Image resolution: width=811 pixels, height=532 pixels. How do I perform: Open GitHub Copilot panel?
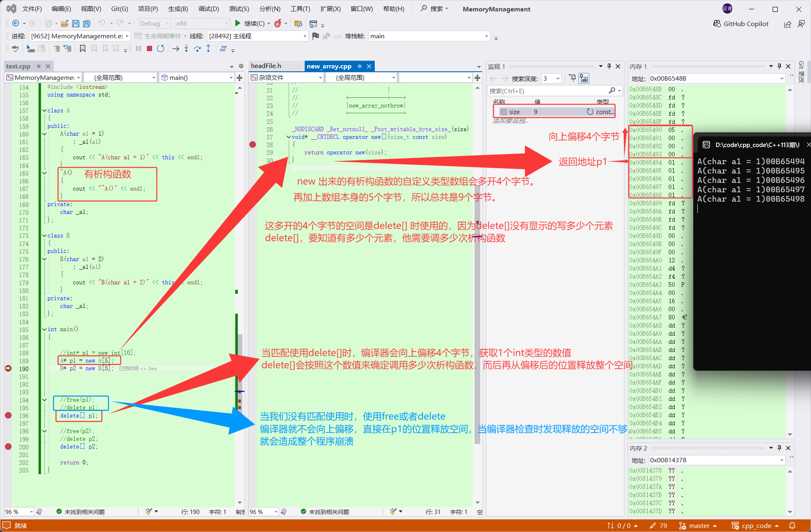tap(741, 24)
